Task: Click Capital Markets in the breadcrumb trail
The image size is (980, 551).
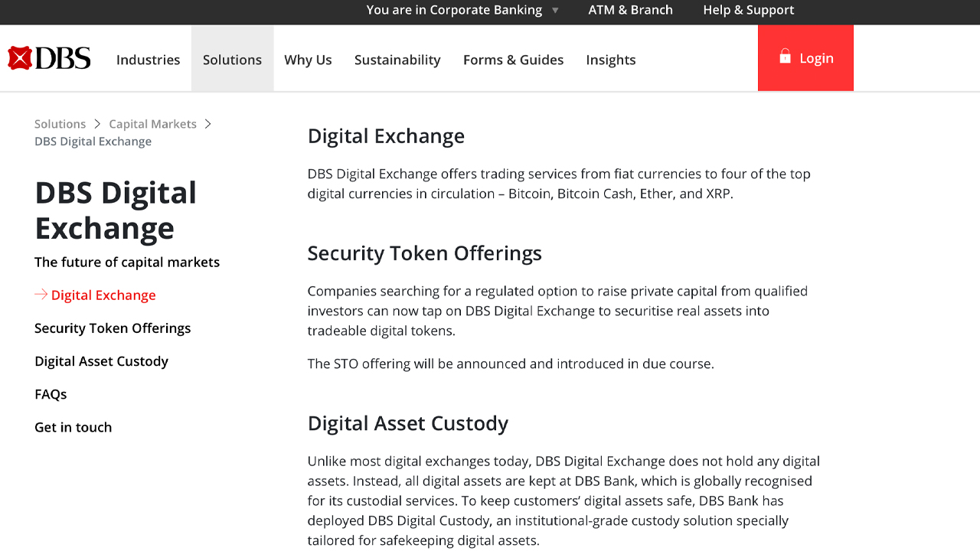Action: [x=152, y=123]
